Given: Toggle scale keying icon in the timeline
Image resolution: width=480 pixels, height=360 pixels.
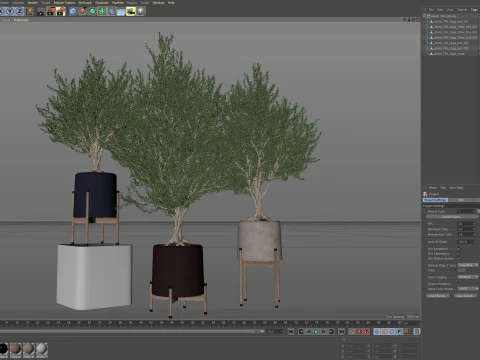Looking at the screenshot, I should (384, 331).
